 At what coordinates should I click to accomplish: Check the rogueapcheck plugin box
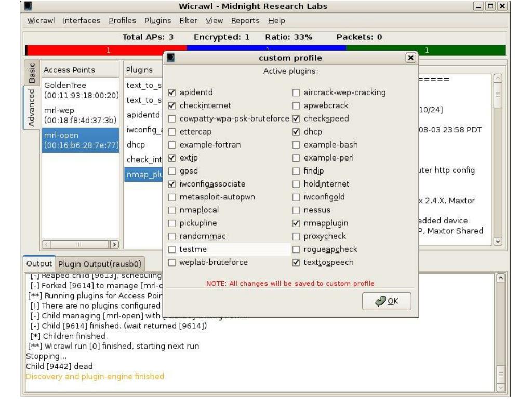296,249
